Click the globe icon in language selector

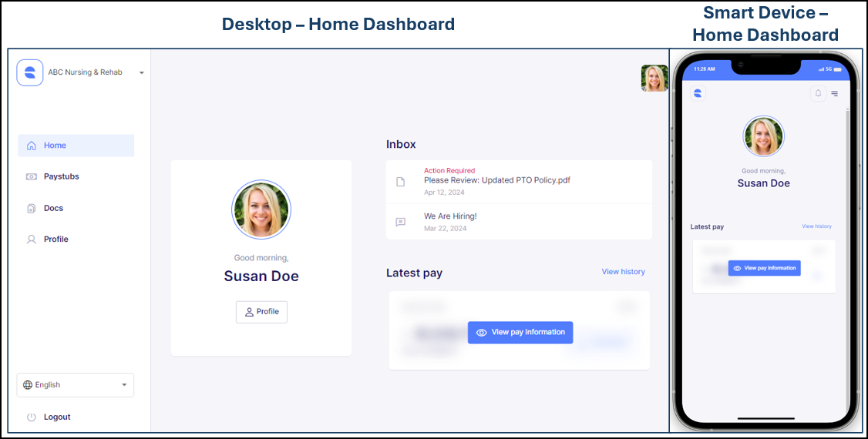(x=28, y=385)
